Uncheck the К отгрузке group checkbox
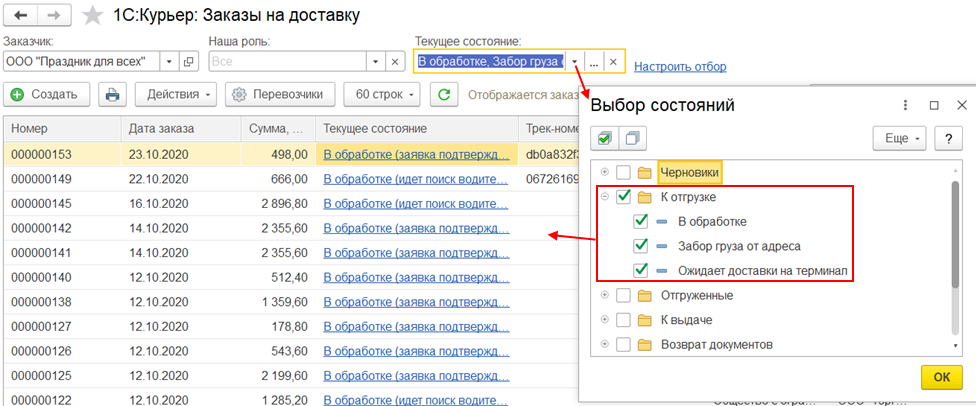 pos(623,197)
